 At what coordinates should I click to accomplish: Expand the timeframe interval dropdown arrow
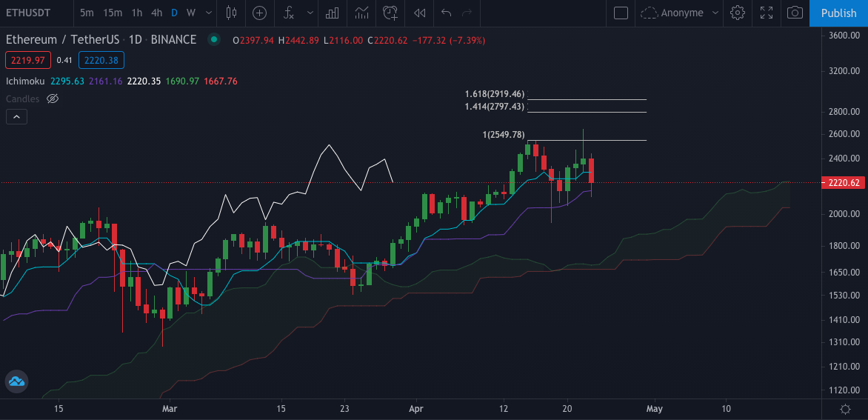(208, 13)
